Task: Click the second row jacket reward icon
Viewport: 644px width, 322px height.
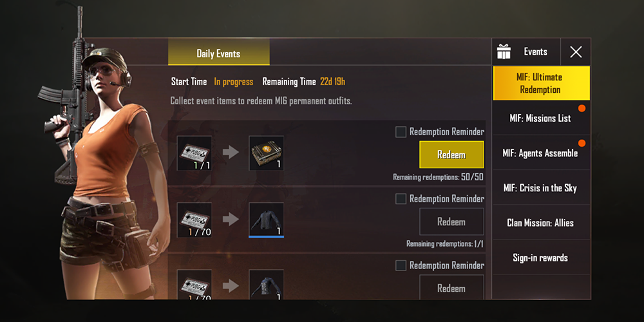Action: tap(266, 220)
